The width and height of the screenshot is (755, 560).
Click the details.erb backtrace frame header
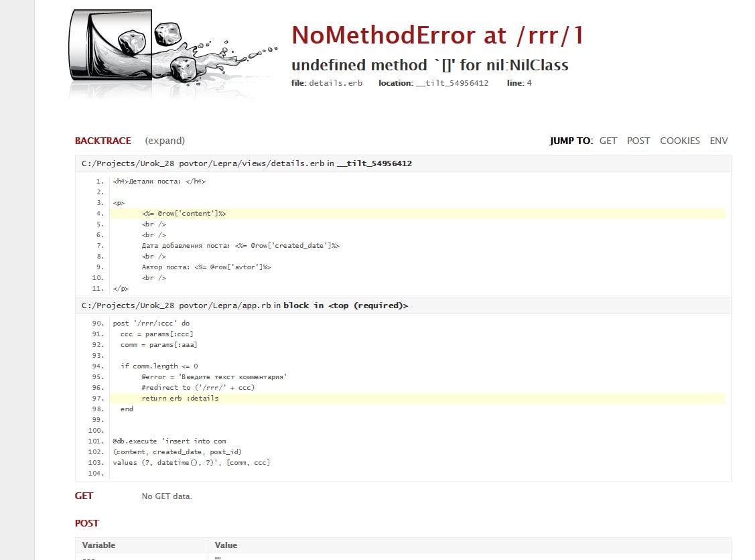pos(403,163)
